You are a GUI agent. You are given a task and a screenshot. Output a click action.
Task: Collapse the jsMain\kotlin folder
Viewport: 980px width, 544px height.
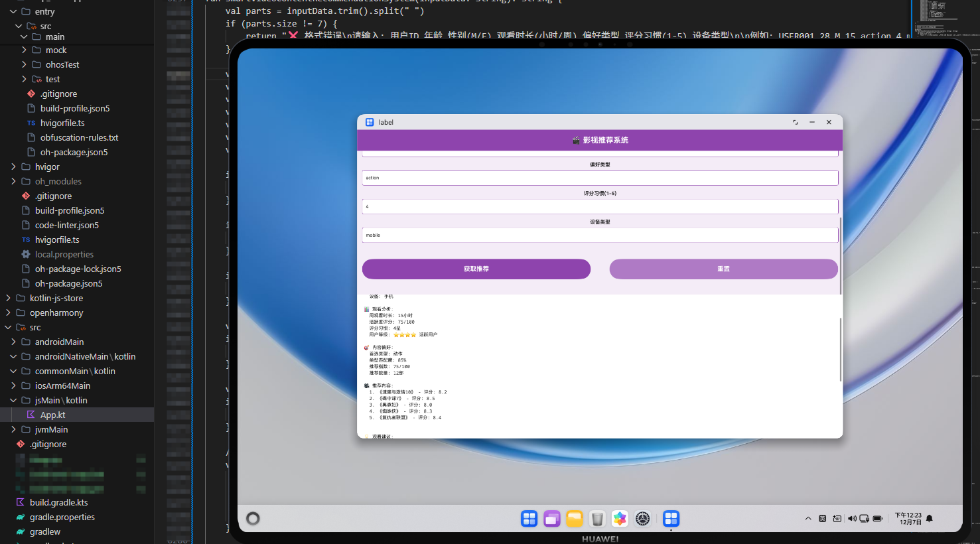[13, 400]
